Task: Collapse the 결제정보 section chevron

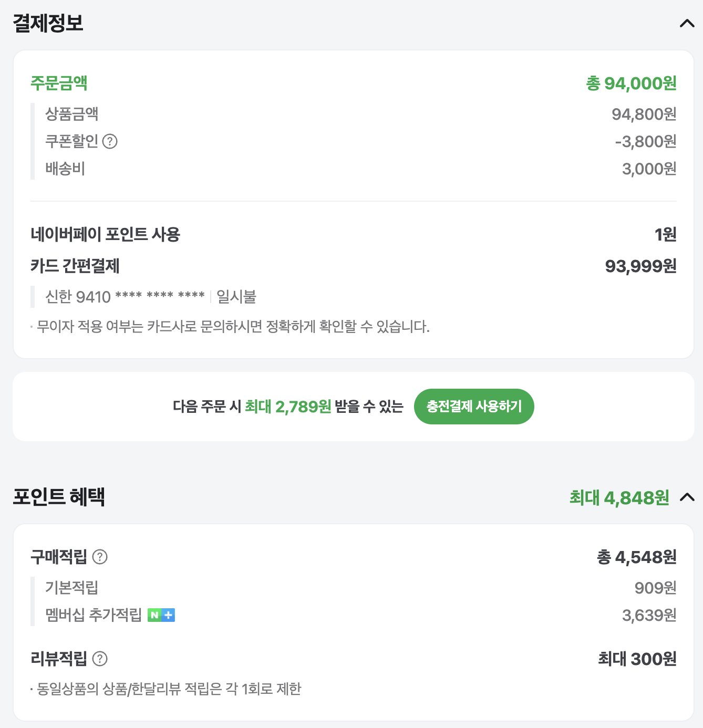Action: point(687,23)
